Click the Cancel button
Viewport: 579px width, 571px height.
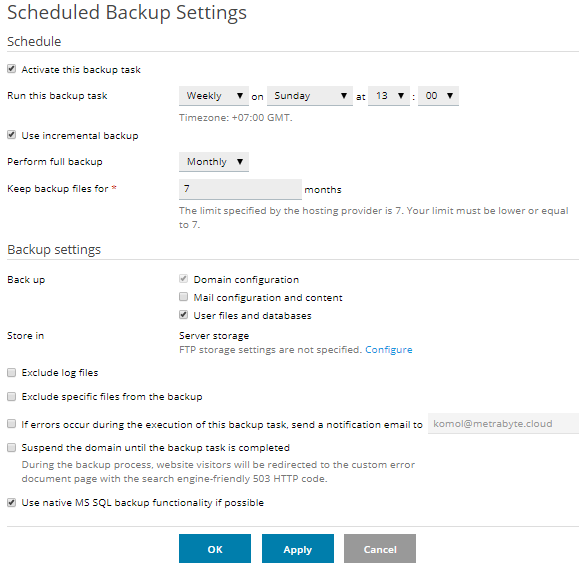pyautogui.click(x=380, y=548)
